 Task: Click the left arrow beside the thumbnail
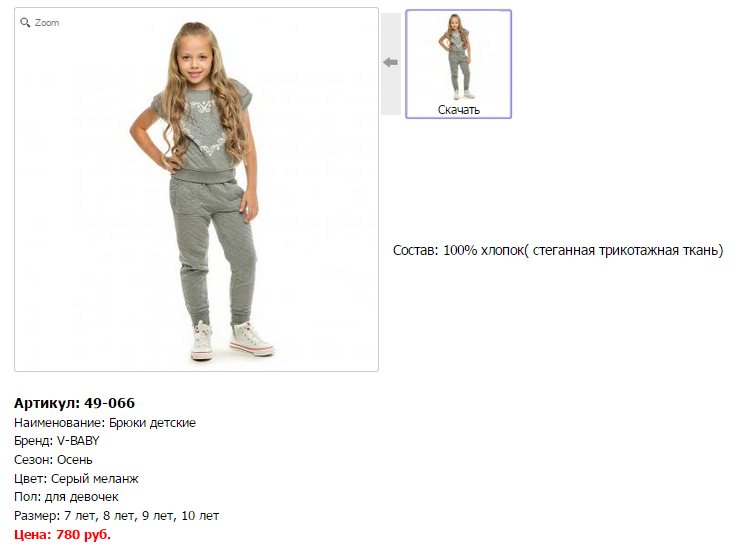click(391, 63)
